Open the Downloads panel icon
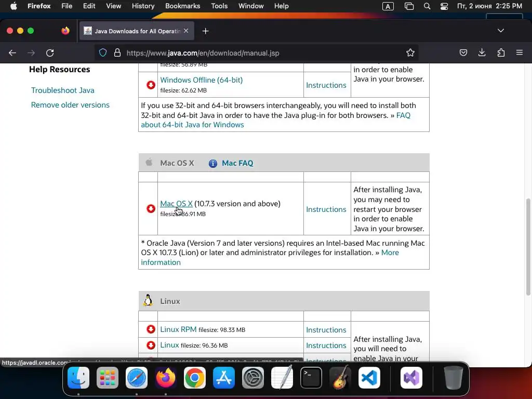Screen dimensions: 532x399 click(482, 52)
